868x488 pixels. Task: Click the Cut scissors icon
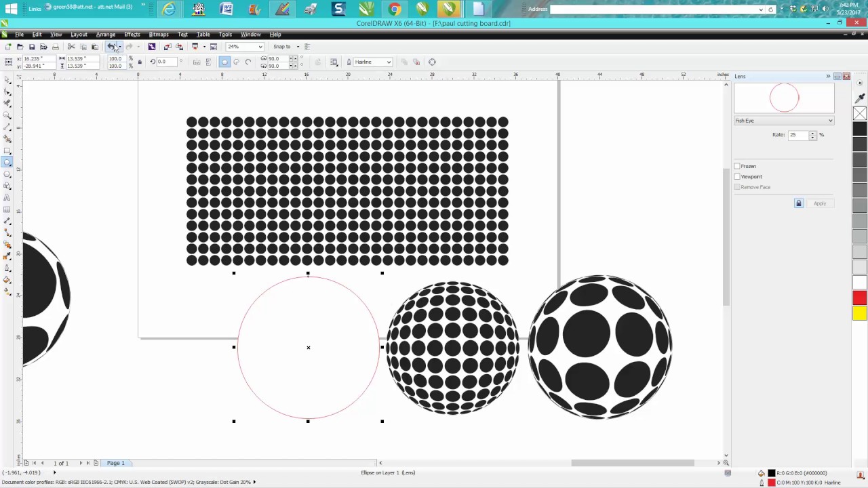pyautogui.click(x=71, y=47)
